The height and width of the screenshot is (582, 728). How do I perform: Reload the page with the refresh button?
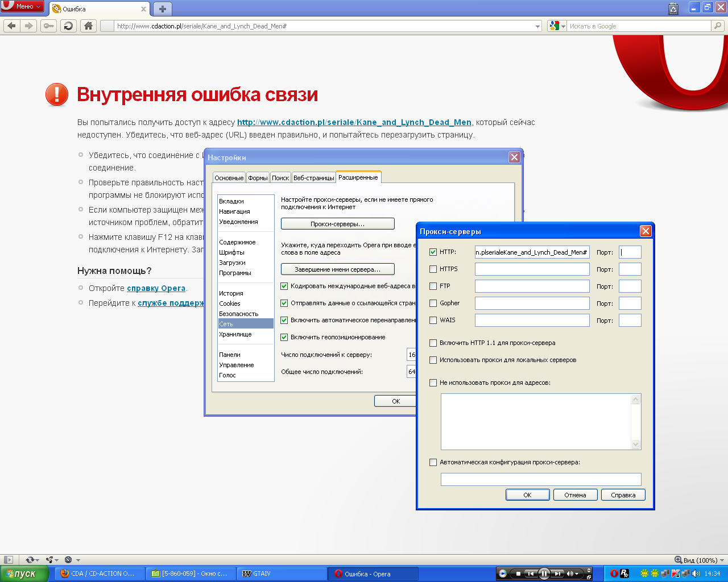click(68, 26)
